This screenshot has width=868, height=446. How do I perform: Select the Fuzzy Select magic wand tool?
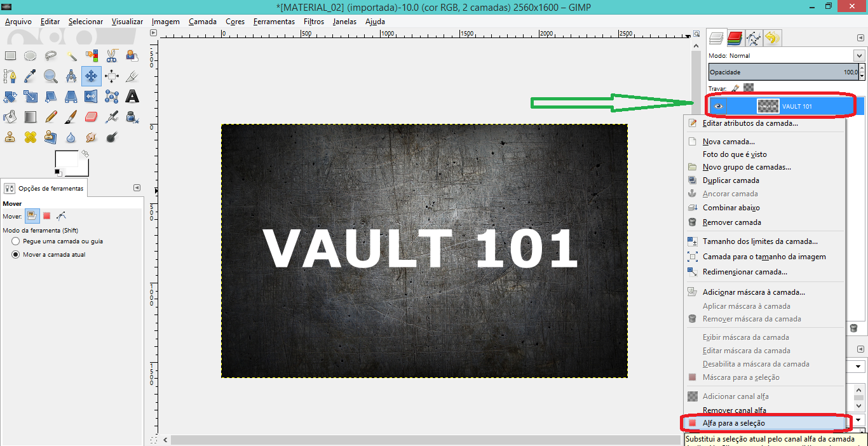pyautogui.click(x=71, y=56)
